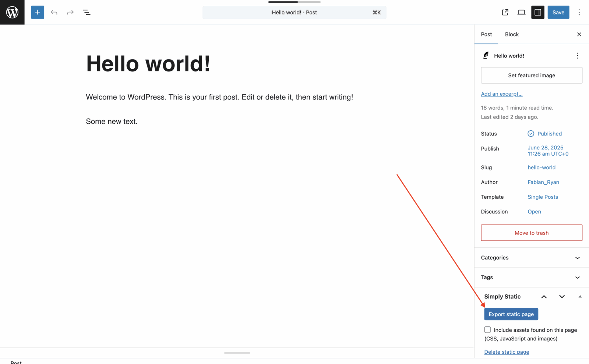The image size is (589, 364).
Task: Toggle the settings sidebar panel
Action: [x=538, y=12]
